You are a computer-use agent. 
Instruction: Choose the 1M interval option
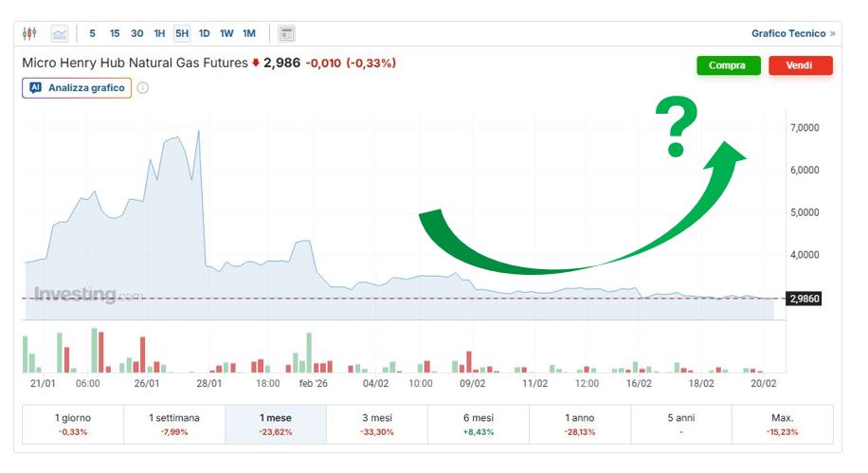point(249,33)
